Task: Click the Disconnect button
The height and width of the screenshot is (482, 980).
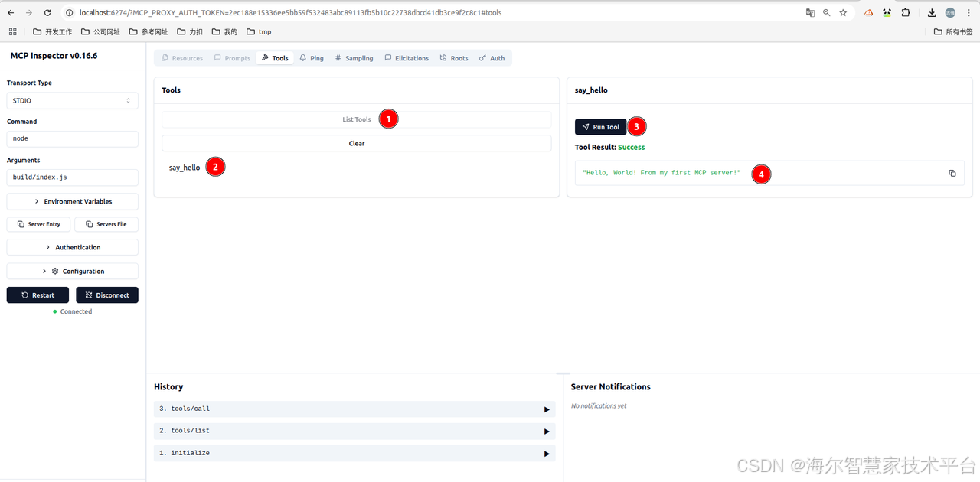Action: pos(107,295)
